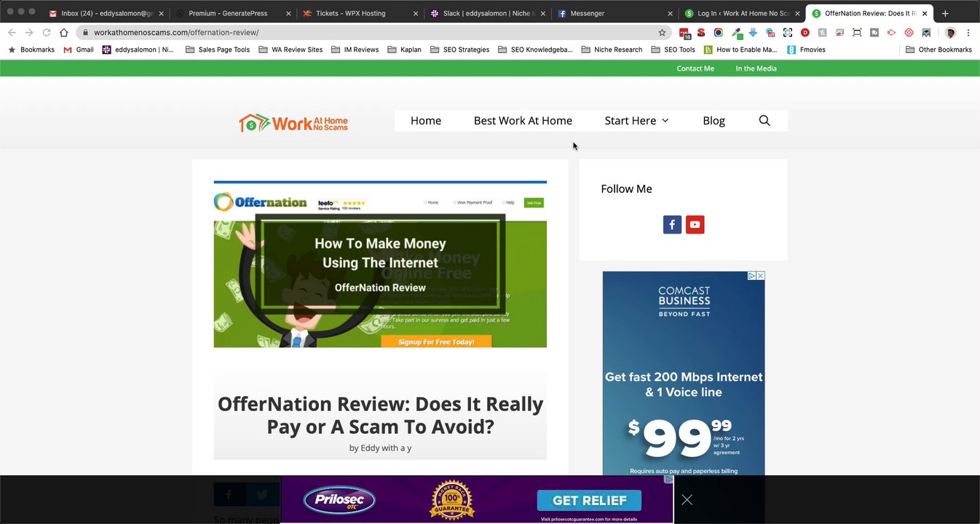This screenshot has width=980, height=524.
Task: Open the Chrome profile avatar
Action: click(950, 33)
